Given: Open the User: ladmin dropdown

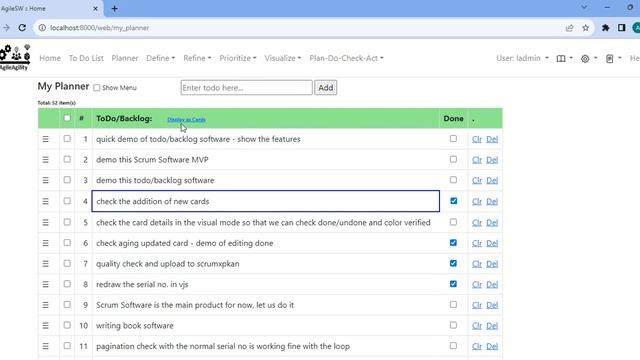Looking at the screenshot, I should tap(522, 58).
